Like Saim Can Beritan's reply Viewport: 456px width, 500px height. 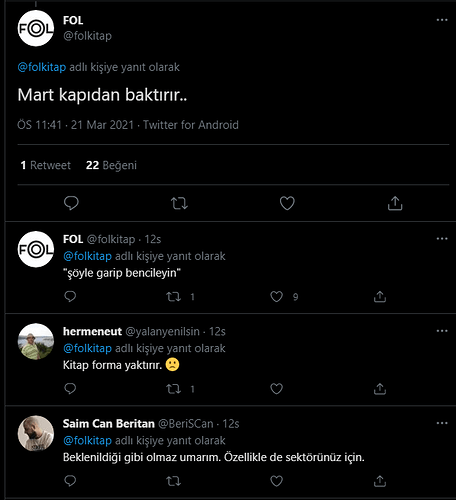click(276, 481)
